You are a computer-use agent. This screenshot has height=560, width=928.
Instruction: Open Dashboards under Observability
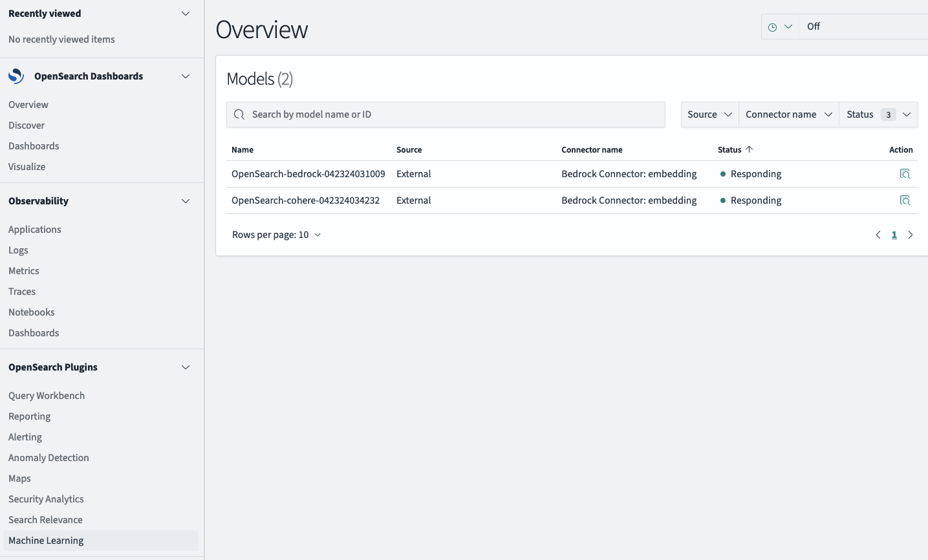34,333
